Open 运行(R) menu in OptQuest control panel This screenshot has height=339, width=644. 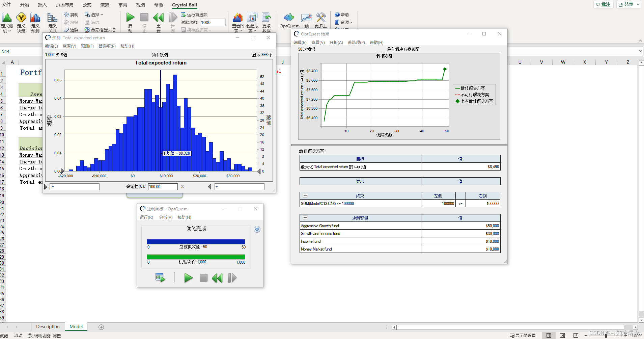pos(146,217)
